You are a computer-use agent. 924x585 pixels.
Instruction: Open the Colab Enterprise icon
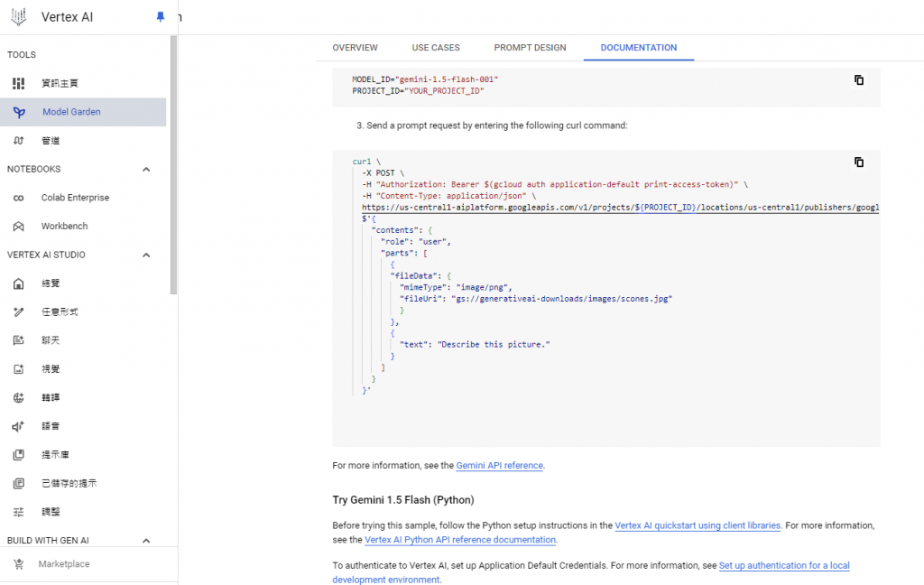tap(19, 198)
